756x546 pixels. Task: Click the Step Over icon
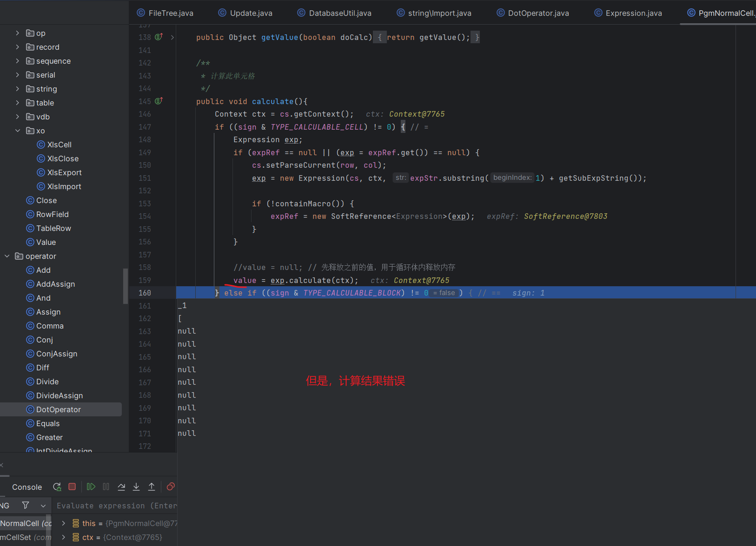(121, 487)
